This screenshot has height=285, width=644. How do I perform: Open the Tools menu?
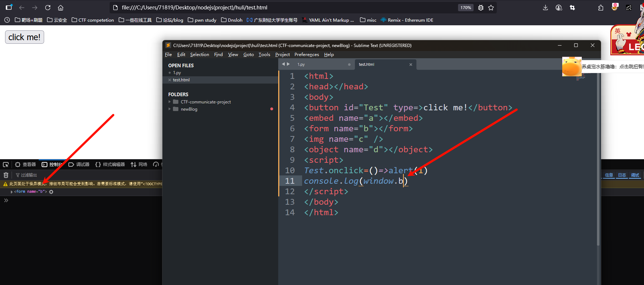[x=264, y=55]
